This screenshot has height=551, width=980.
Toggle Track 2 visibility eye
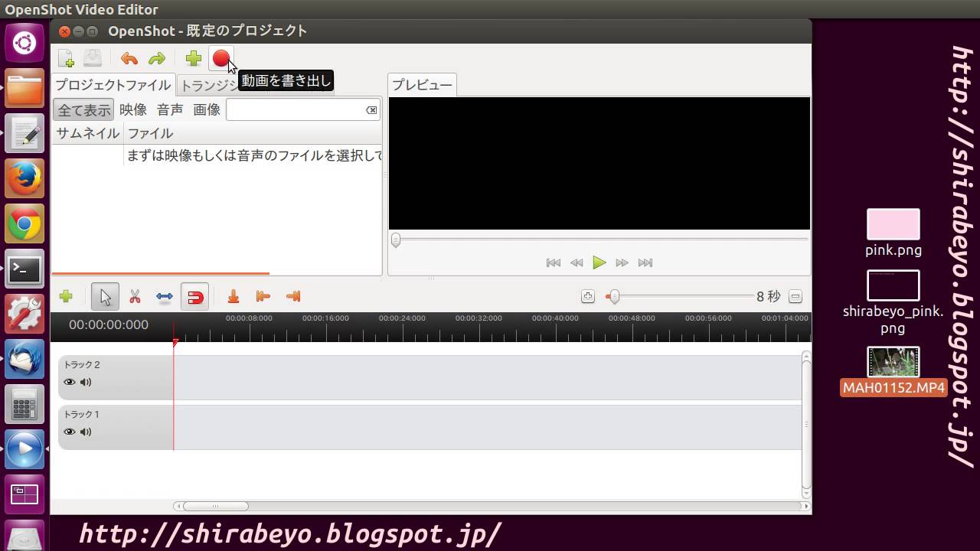[70, 382]
